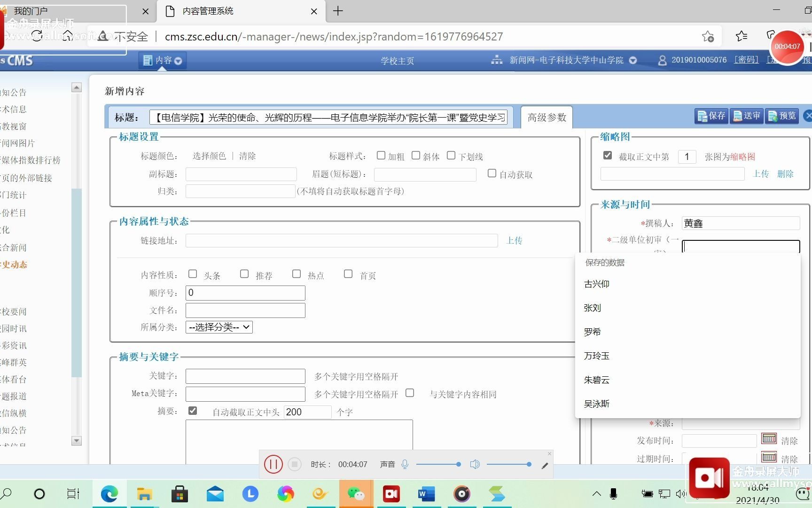The width and height of the screenshot is (812, 508).
Task: Select 万玲玉 from saved data list
Action: (x=687, y=356)
